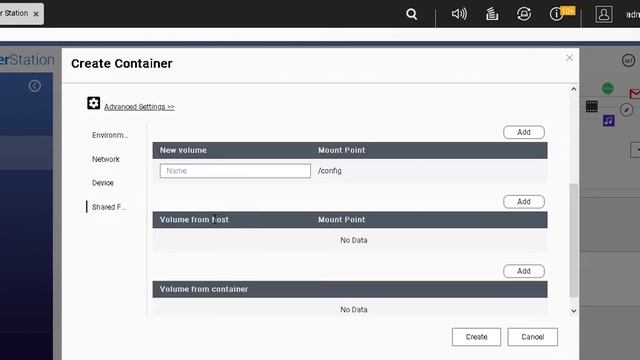Open the Advanced Settings link

pyautogui.click(x=139, y=107)
